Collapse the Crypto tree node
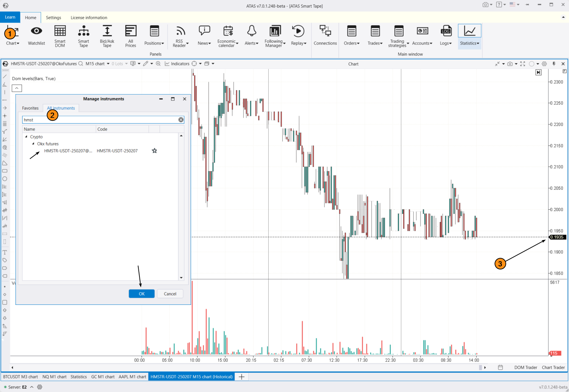This screenshot has width=569, height=392. pyautogui.click(x=26, y=137)
